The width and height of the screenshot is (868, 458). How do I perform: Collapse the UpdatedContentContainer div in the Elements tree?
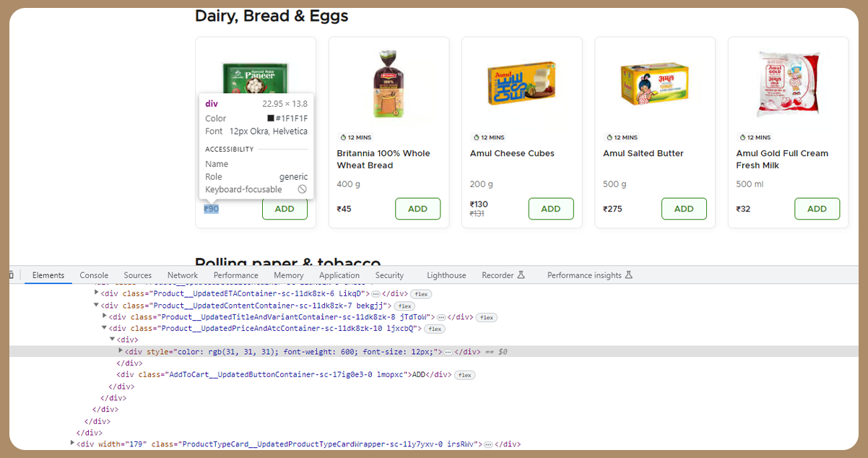(97, 305)
